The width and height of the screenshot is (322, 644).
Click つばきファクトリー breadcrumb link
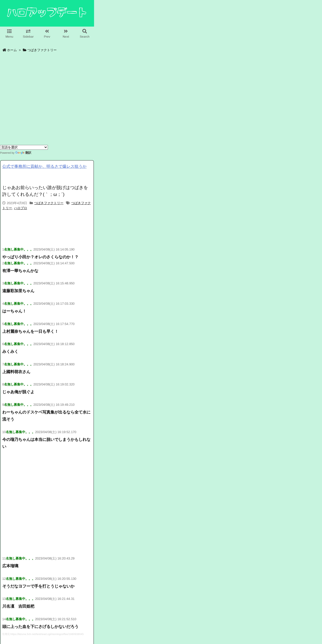point(42,50)
